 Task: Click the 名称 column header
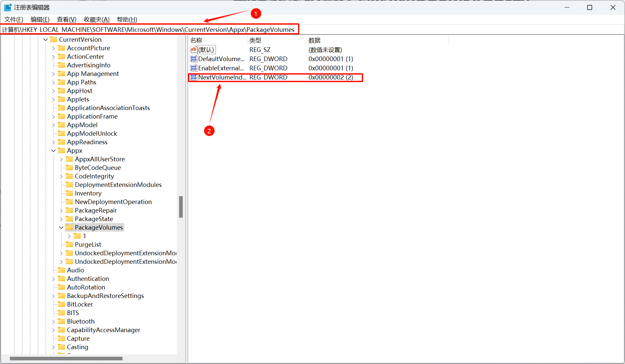tap(196, 40)
